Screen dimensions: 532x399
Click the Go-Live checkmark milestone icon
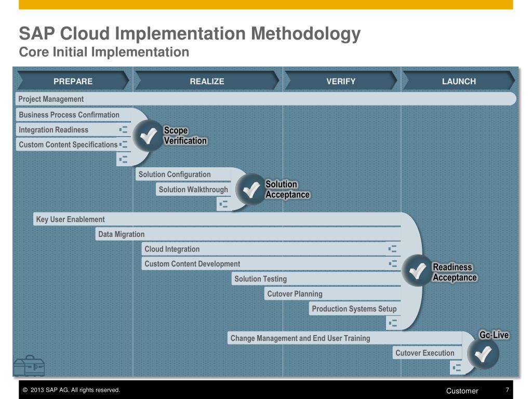(x=483, y=353)
